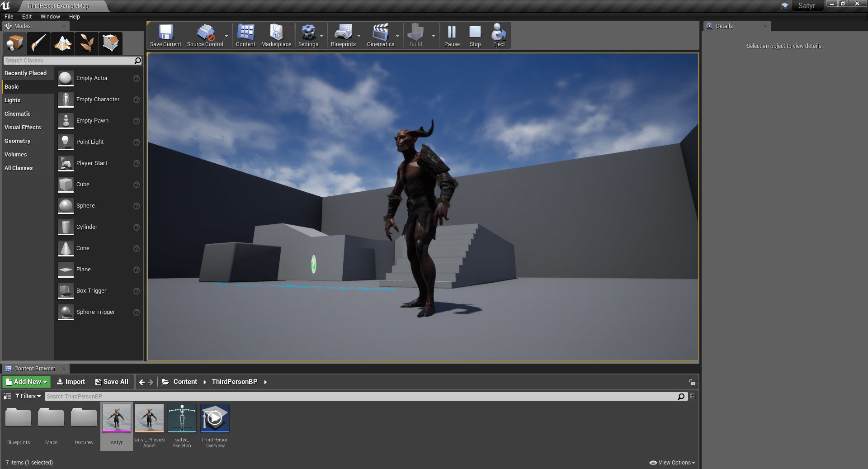The height and width of the screenshot is (469, 868).
Task: Open the Settings toolbar icon
Action: [x=308, y=33]
